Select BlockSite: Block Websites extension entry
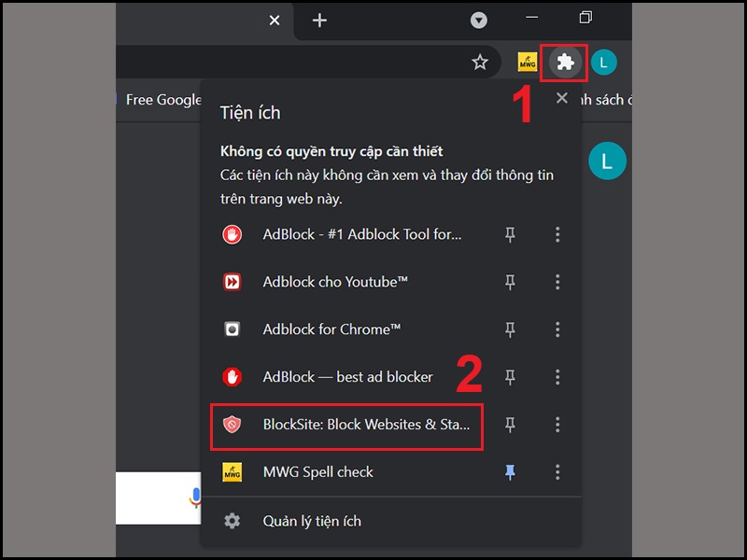Viewport: 747px width, 560px height. [366, 425]
